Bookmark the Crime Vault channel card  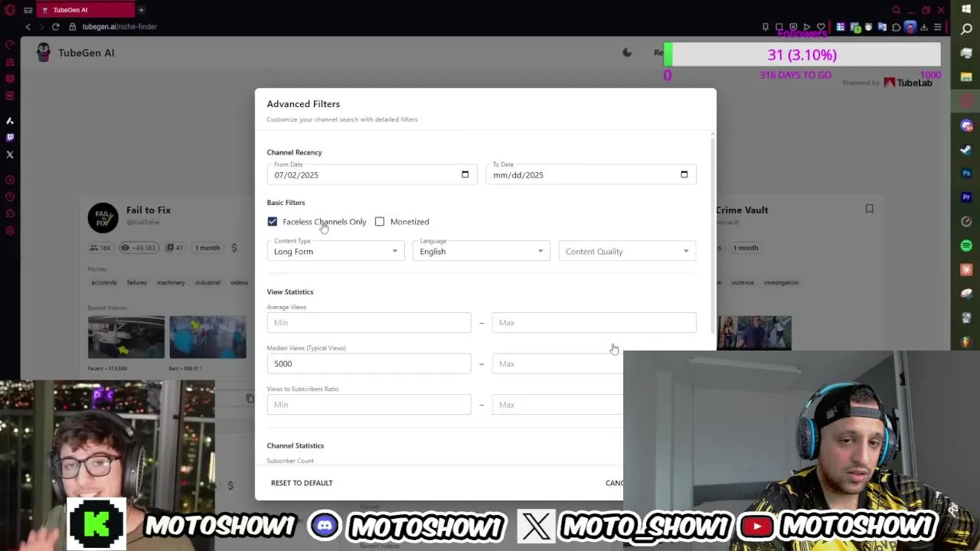[x=869, y=209]
